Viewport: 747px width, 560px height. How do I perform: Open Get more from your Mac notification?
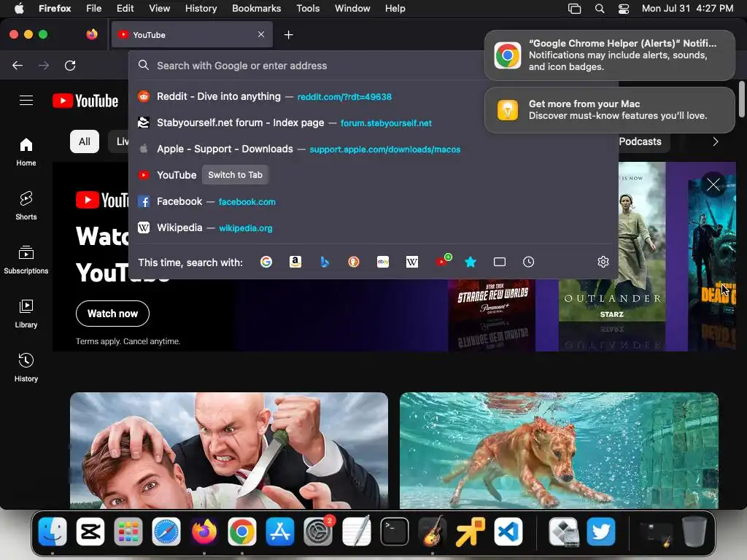pos(610,110)
